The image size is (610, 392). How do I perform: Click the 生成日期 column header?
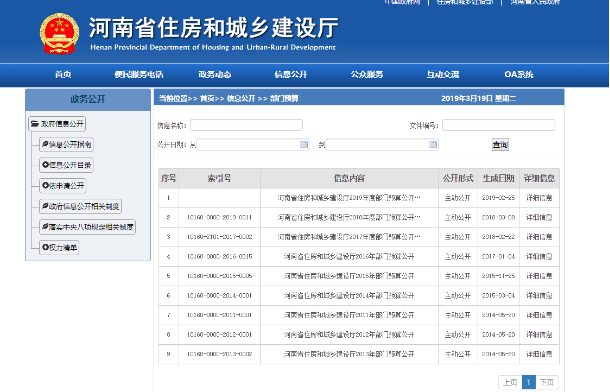[498, 178]
